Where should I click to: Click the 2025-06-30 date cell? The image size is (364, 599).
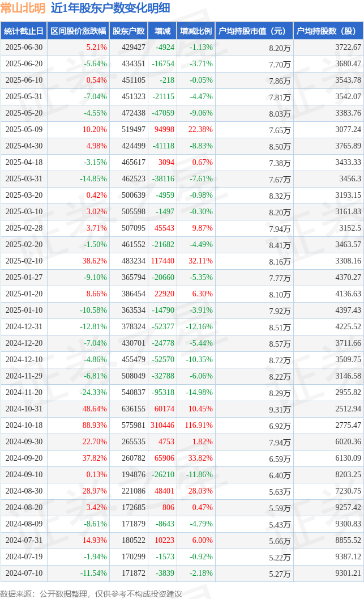click(x=24, y=48)
